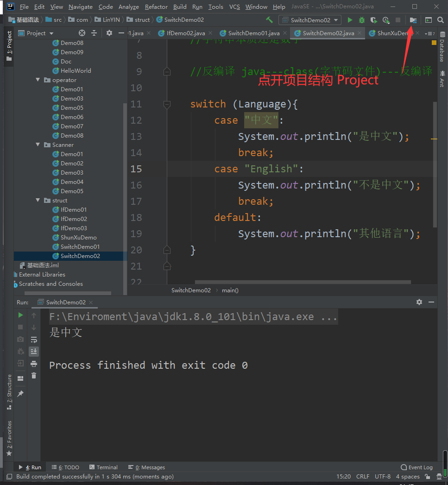
Task: Open the Refactor menu
Action: (156, 7)
